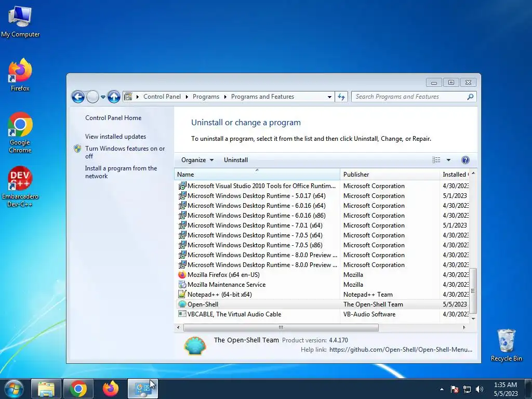Click the Open-Shell GitHub help link
This screenshot has width=532, height=399.
point(401,350)
